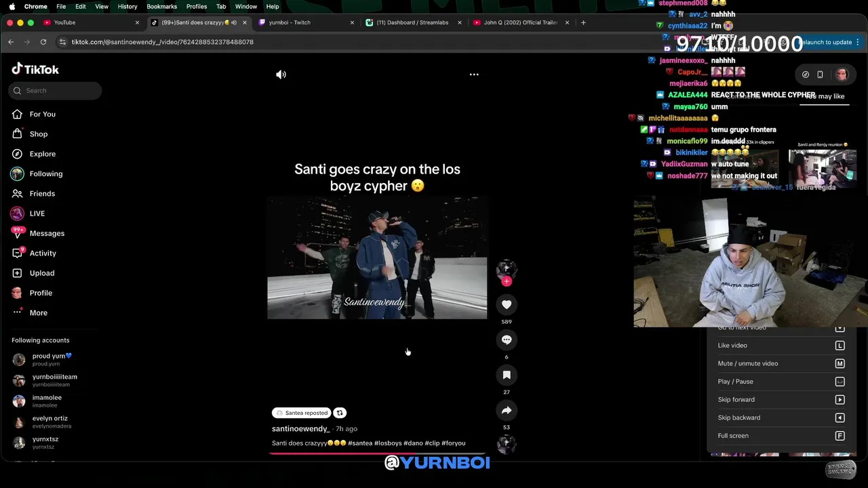868x488 pixels.
Task: Open File menu
Action: (61, 6)
